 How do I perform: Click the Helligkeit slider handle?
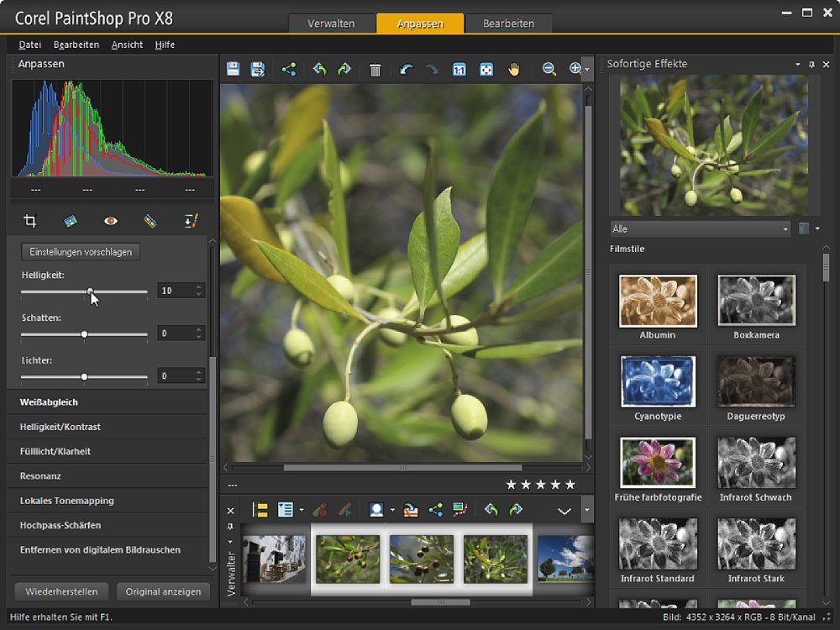coord(91,291)
